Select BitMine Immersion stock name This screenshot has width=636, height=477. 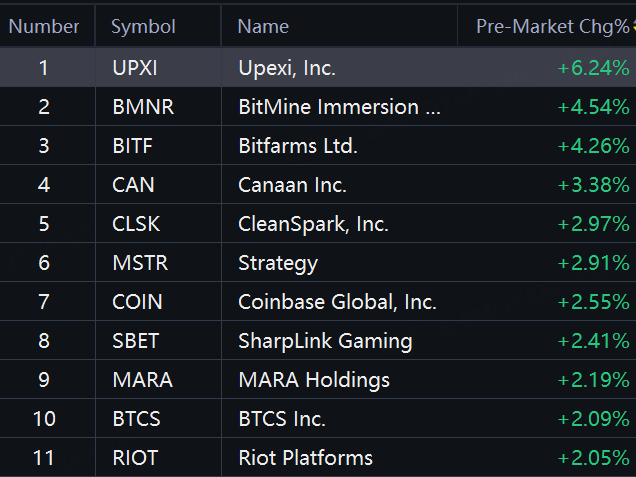click(x=339, y=107)
